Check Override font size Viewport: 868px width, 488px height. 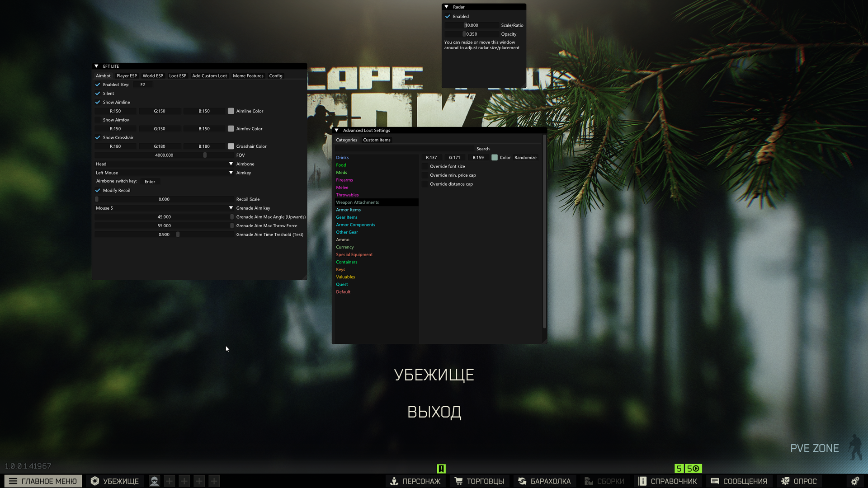[x=425, y=166]
